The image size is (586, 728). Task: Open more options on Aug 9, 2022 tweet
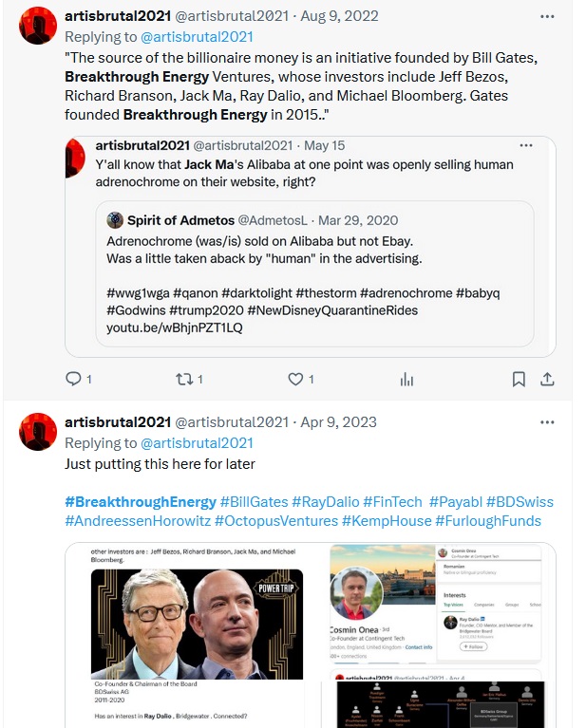(547, 16)
